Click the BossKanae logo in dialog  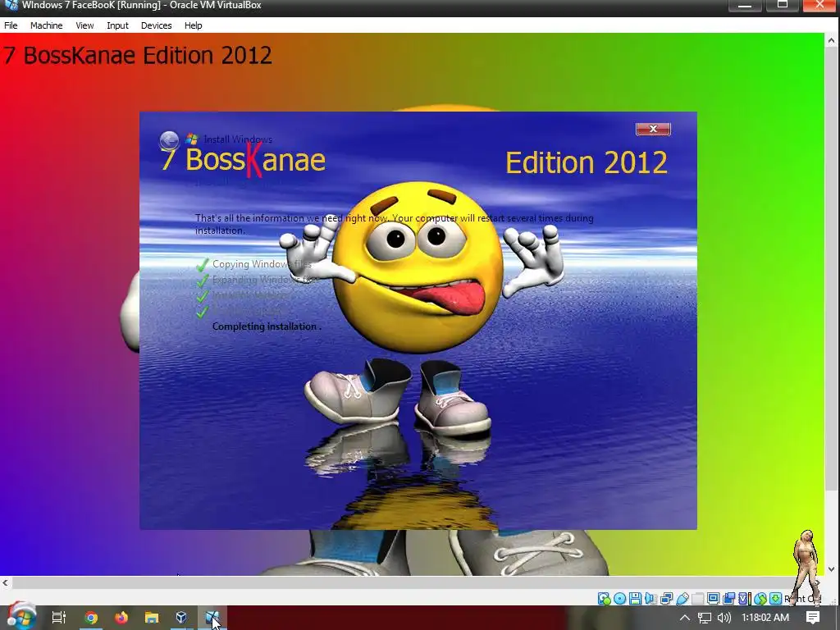[x=243, y=159]
